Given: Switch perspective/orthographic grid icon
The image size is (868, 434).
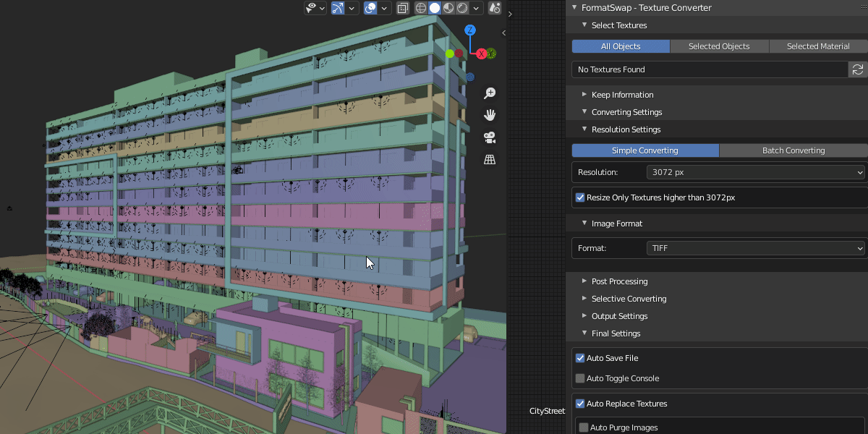Looking at the screenshot, I should (x=490, y=160).
